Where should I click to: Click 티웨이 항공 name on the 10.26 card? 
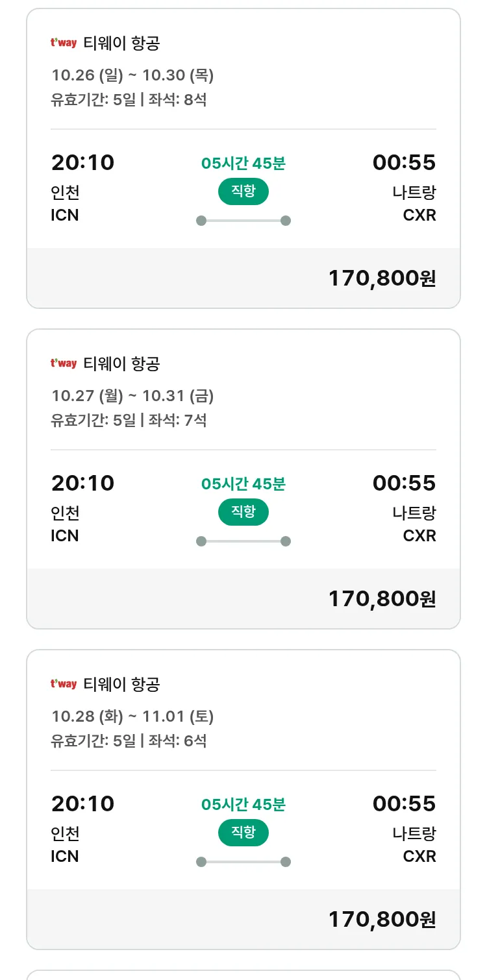click(121, 43)
